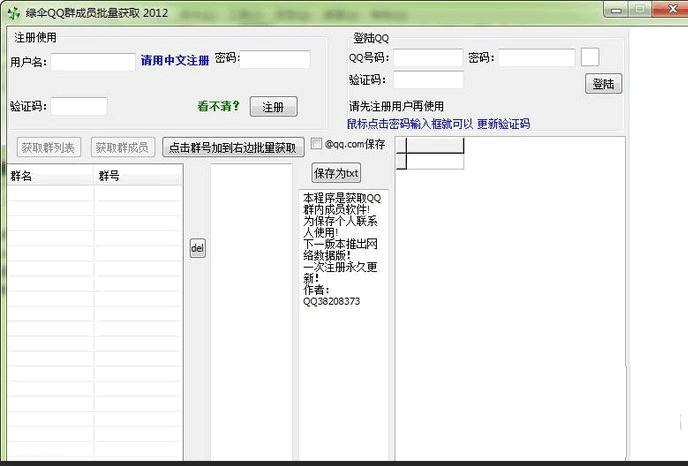Click the 请用中文注册 blue text
The width and height of the screenshot is (688, 466).
tap(175, 61)
